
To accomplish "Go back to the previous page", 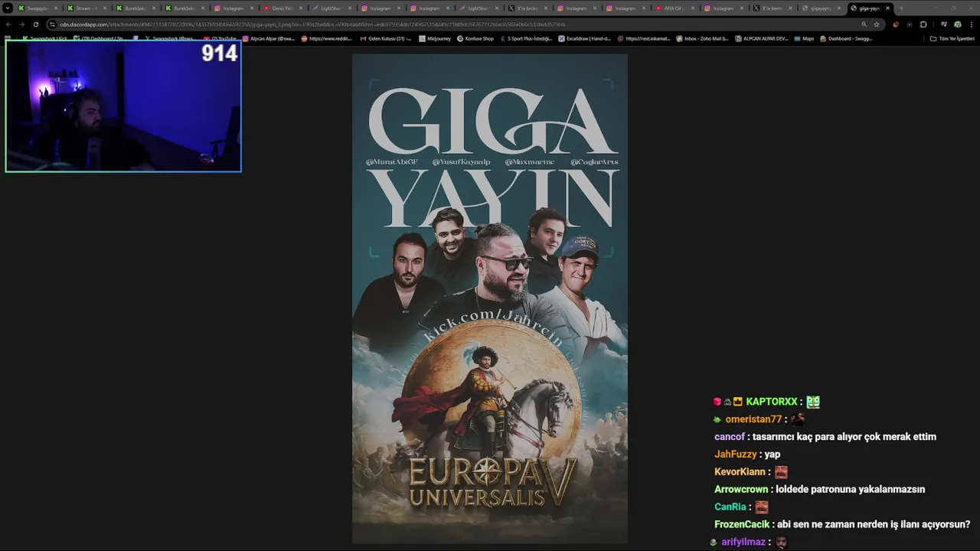I will [x=8, y=24].
